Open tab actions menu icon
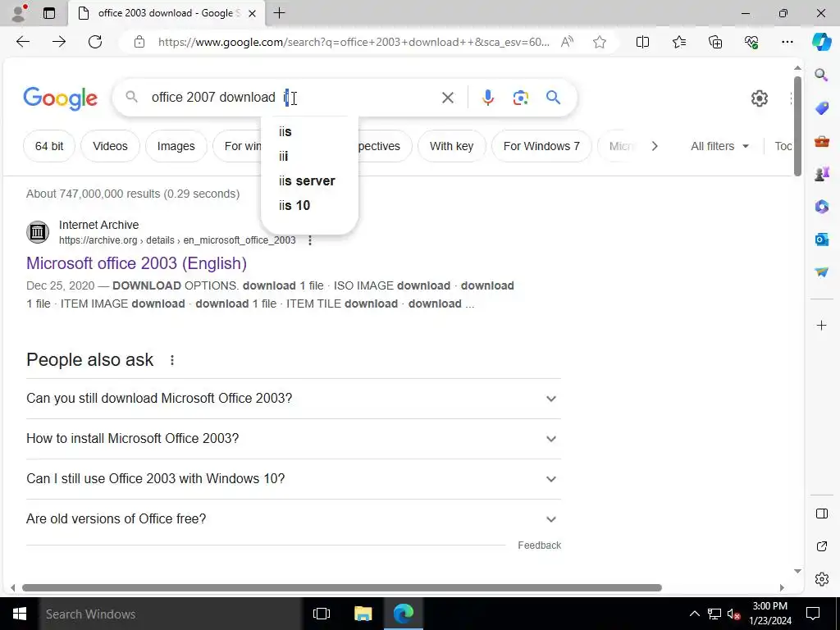The width and height of the screenshot is (840, 630). click(49, 13)
